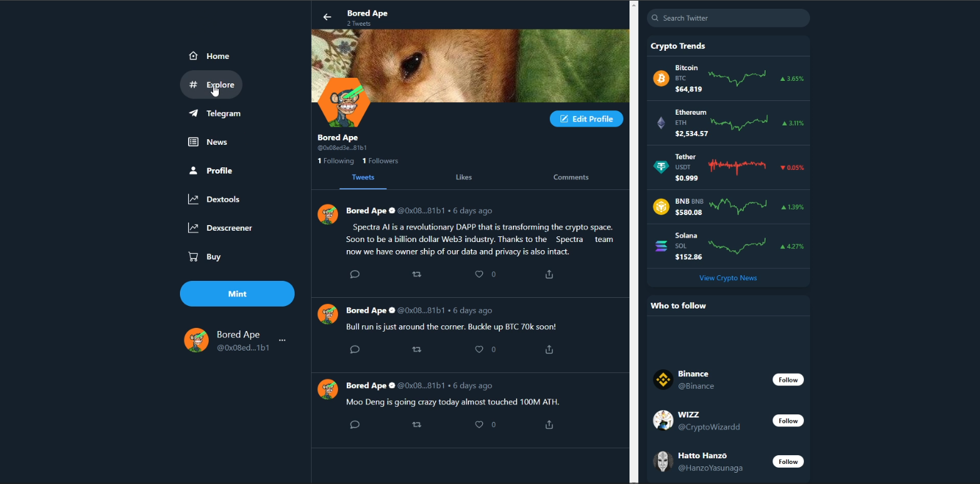Click the Search Twitter input field
This screenshot has width=980, height=484.
pos(728,18)
